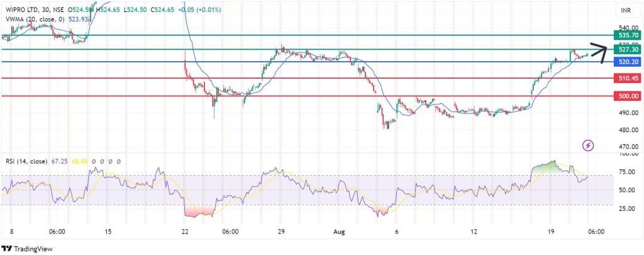Open the TradingView logo link

27,249
